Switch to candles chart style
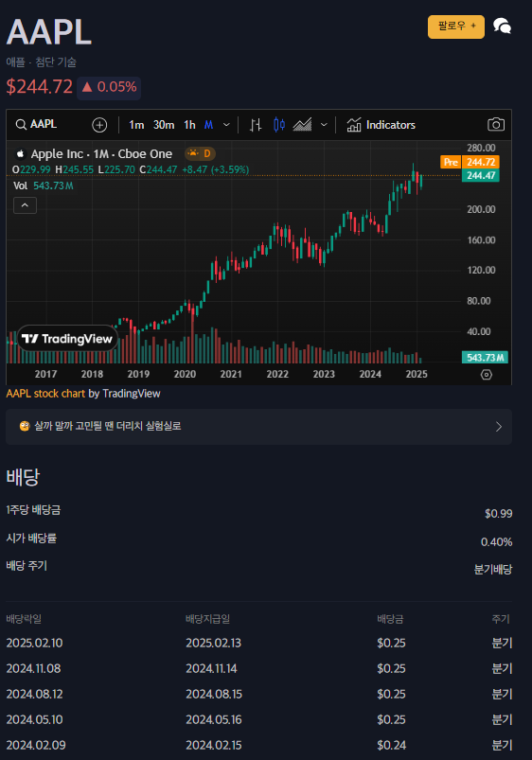Screen dimensions: 532x760 (279, 125)
